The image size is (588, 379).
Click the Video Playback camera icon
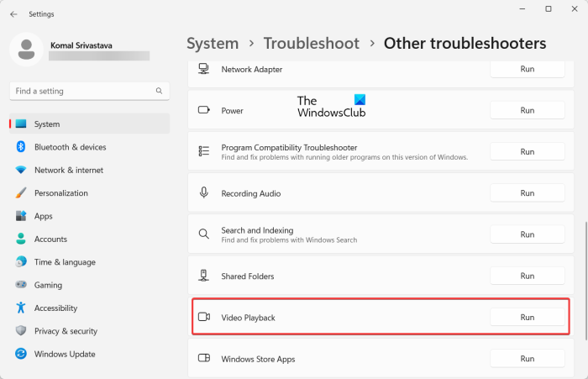coord(203,318)
